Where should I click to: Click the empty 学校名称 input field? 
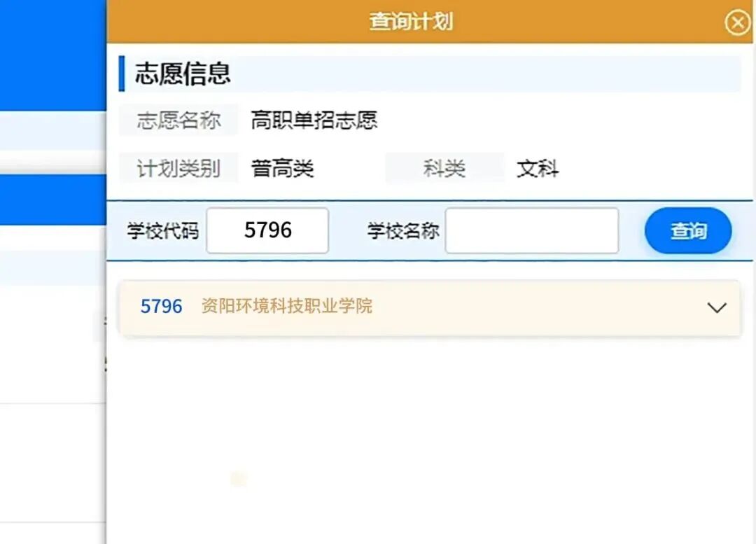click(x=532, y=230)
